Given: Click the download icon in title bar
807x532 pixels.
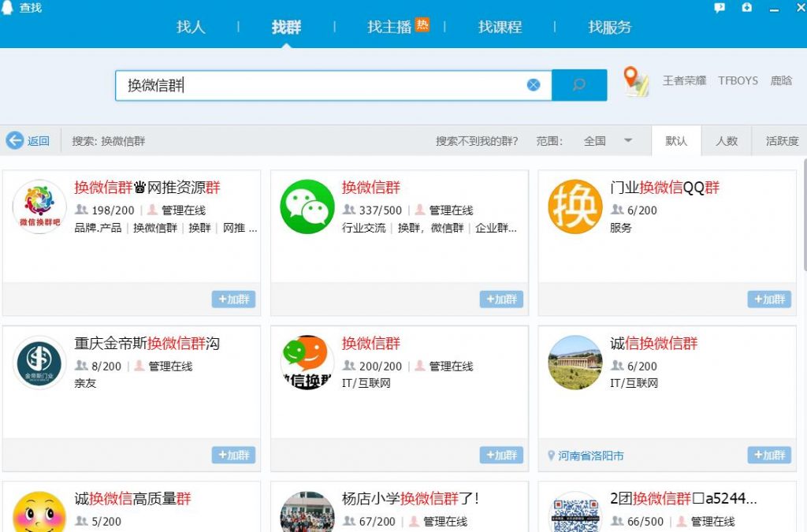Looking at the screenshot, I should [x=746, y=7].
